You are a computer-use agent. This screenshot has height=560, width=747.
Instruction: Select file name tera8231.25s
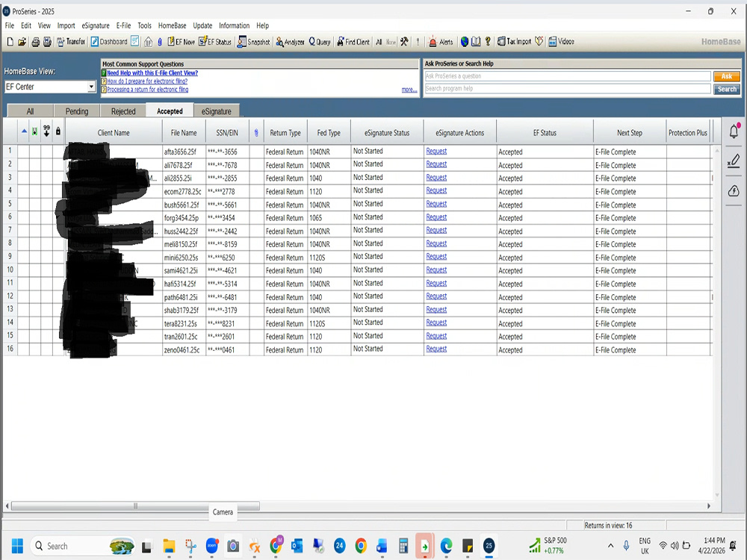(181, 324)
